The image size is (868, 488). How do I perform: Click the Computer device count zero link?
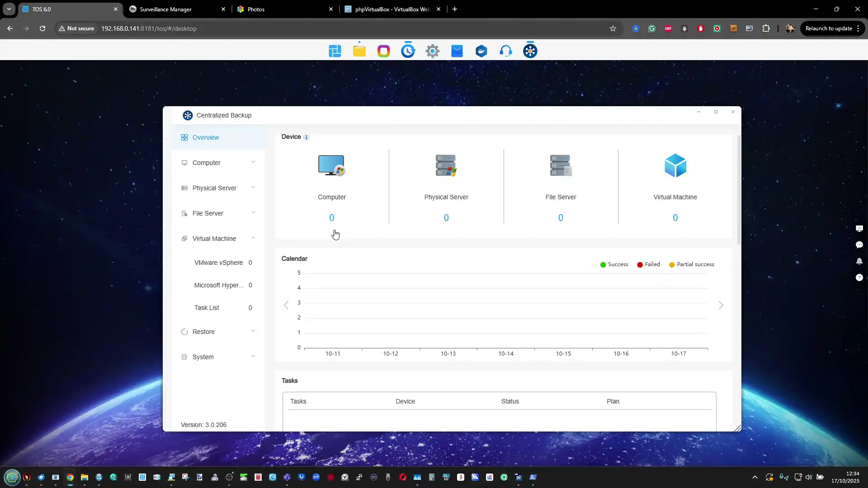point(331,218)
